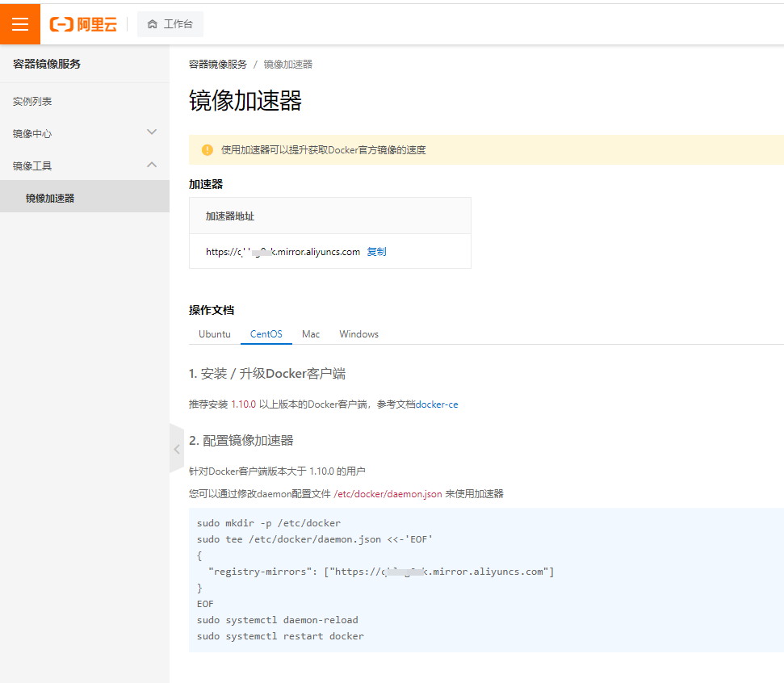This screenshot has height=683, width=784.
Task: Click the registry-mirrors code line
Action: (x=381, y=572)
